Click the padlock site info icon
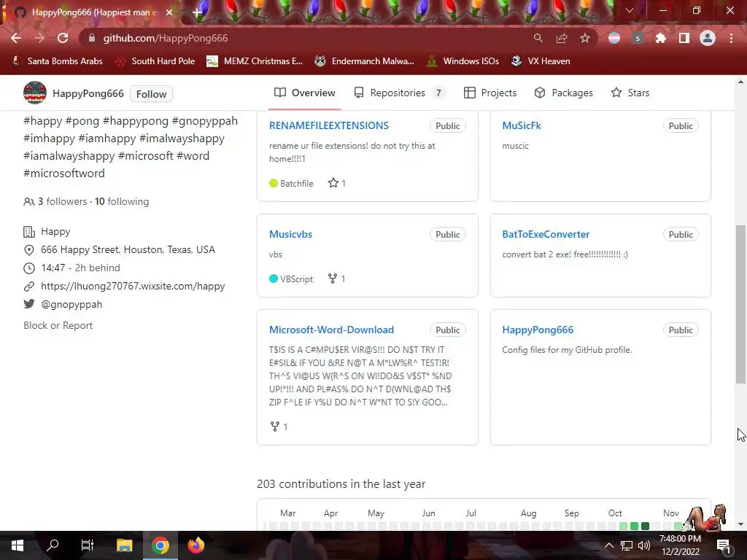Viewport: 747px width, 560px height. pos(92,38)
